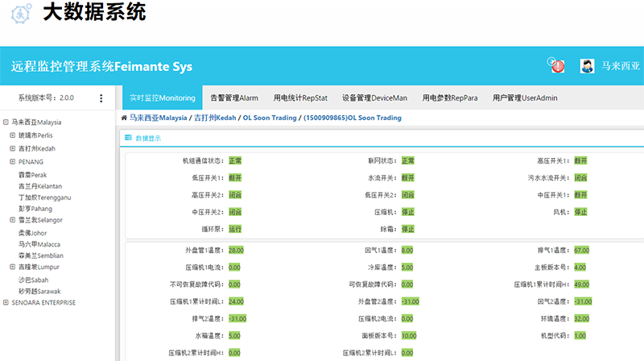Click the 马来西亚 username in header
The width and height of the screenshot is (644, 361).
[x=620, y=66]
